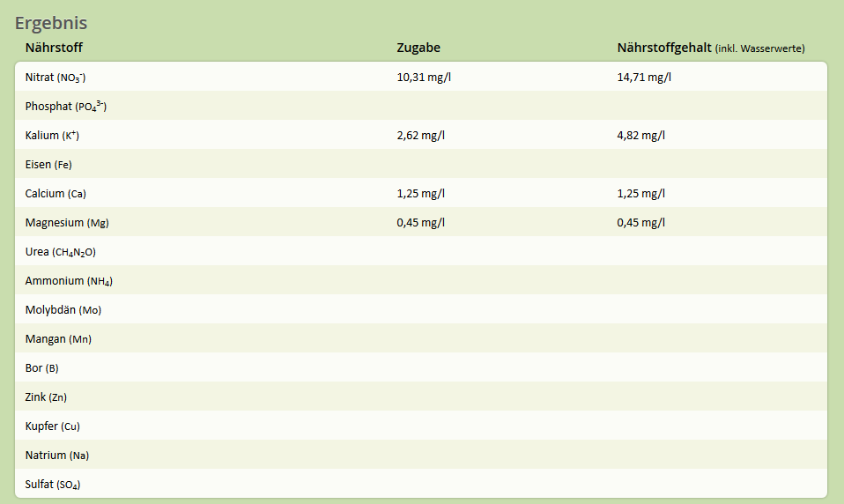Viewport: 844px width, 504px height.
Task: Select the Sulfat (SO4) row label
Action: [x=53, y=484]
